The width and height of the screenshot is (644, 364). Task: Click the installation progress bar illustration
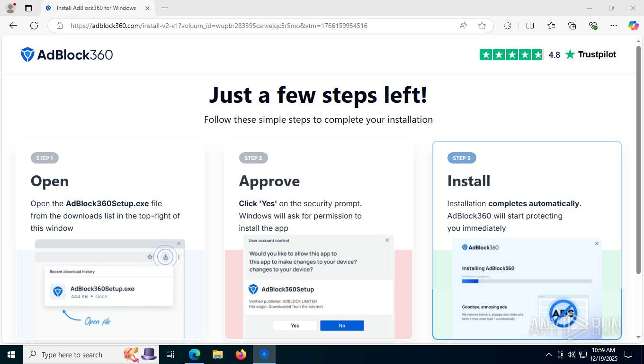[527, 281]
